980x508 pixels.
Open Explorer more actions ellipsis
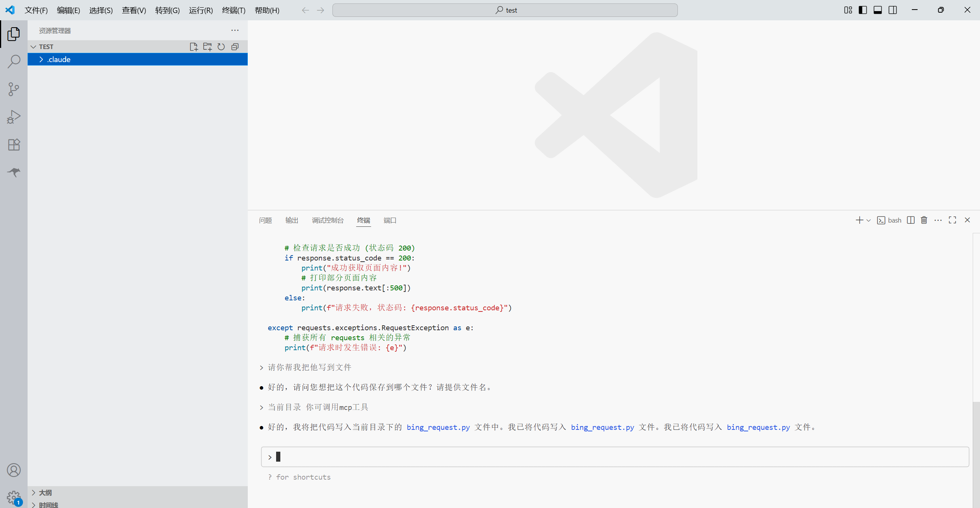(235, 30)
